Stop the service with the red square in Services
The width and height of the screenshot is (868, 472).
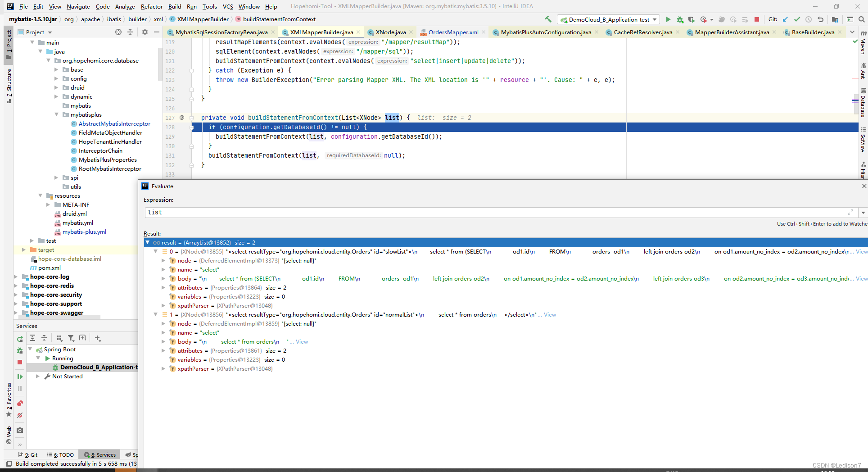(x=20, y=362)
